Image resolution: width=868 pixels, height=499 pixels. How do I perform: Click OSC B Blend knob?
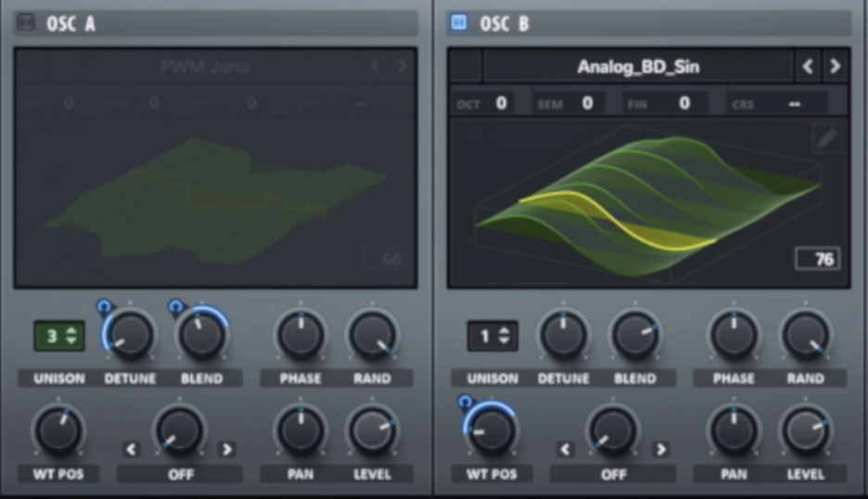(x=635, y=336)
